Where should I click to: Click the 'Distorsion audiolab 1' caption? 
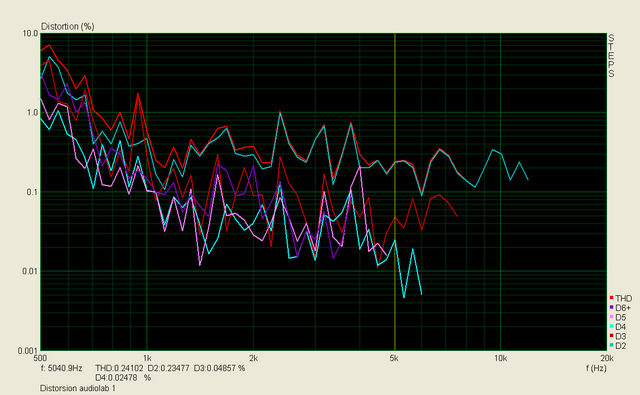click(78, 388)
